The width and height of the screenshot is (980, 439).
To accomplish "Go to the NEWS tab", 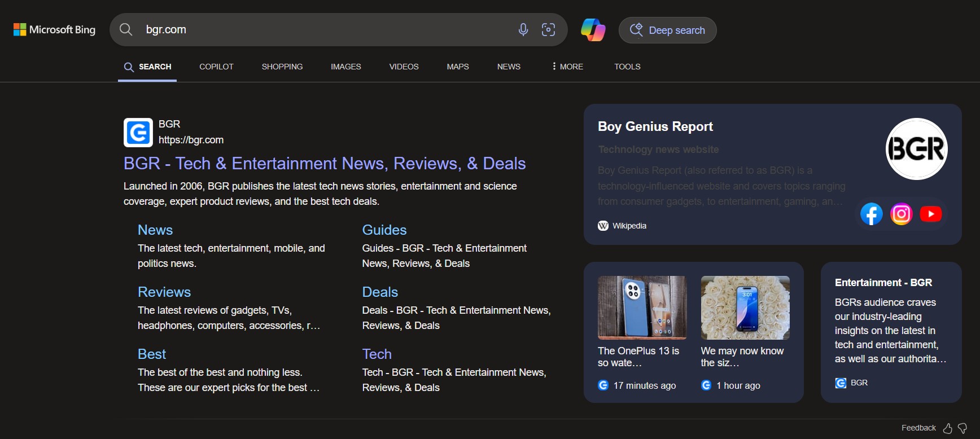I will pos(509,67).
